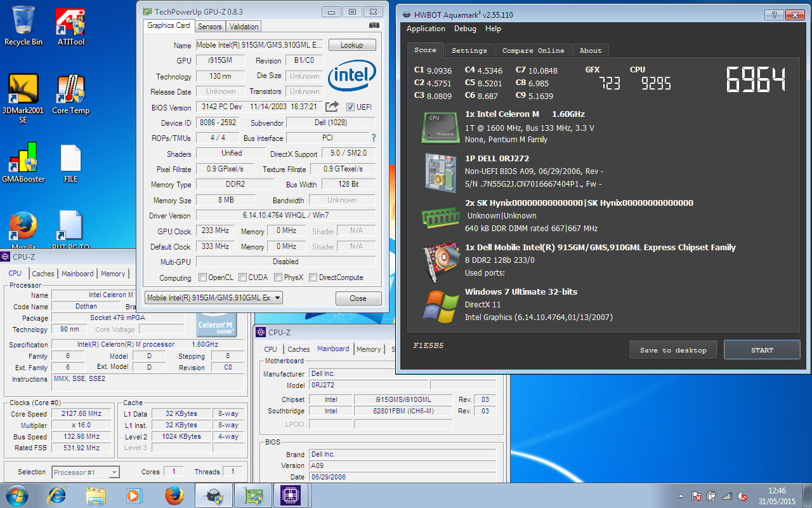812x508 pixels.
Task: Click the muted volume tray icon
Action: [x=743, y=496]
